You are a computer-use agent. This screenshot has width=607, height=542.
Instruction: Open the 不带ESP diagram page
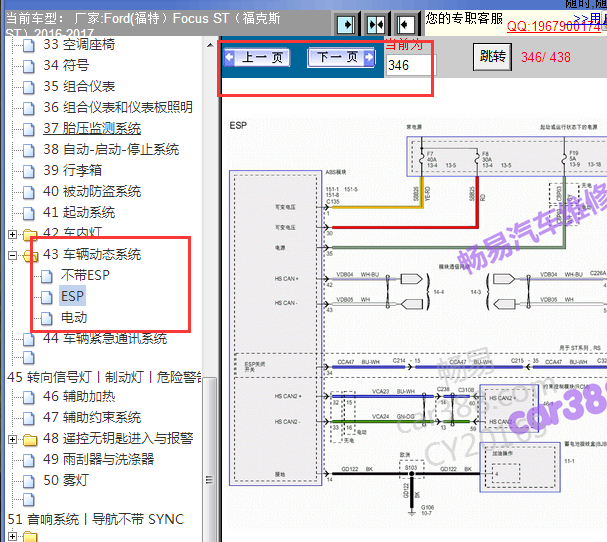tap(85, 275)
